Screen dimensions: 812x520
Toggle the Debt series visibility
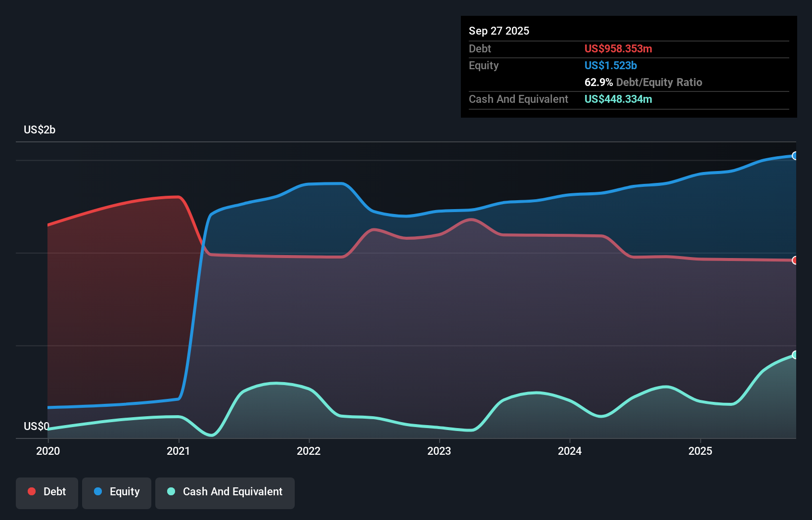pyautogui.click(x=47, y=492)
